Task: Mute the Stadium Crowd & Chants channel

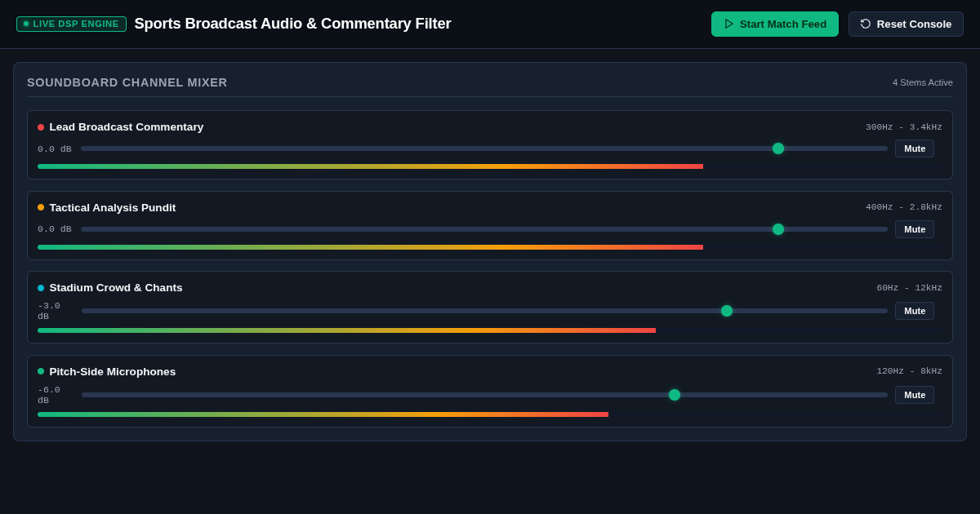Action: pyautogui.click(x=915, y=311)
